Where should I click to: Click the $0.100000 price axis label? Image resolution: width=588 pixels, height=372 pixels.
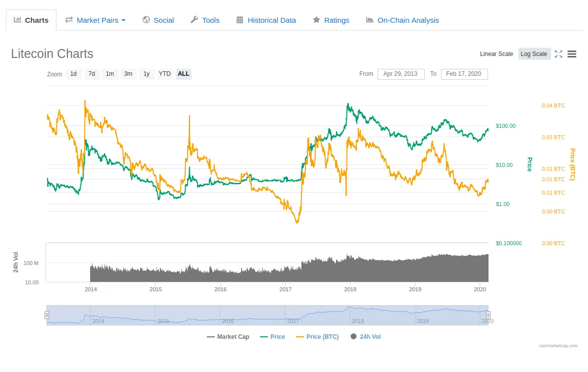(508, 243)
